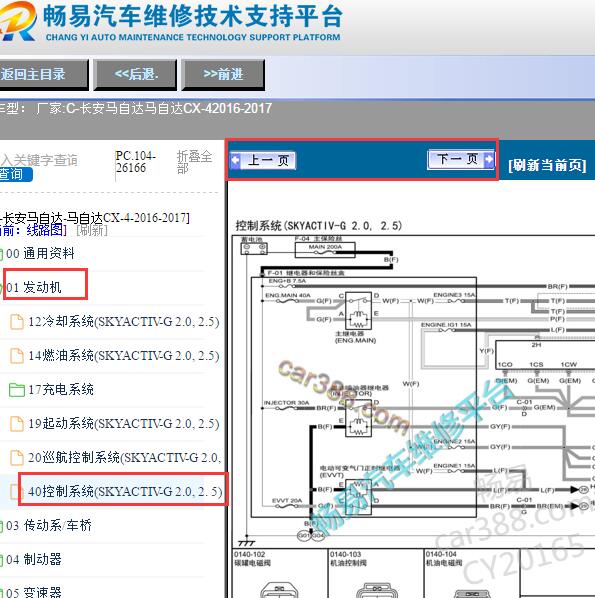Open 20巡航控制系统 document

(x=125, y=457)
